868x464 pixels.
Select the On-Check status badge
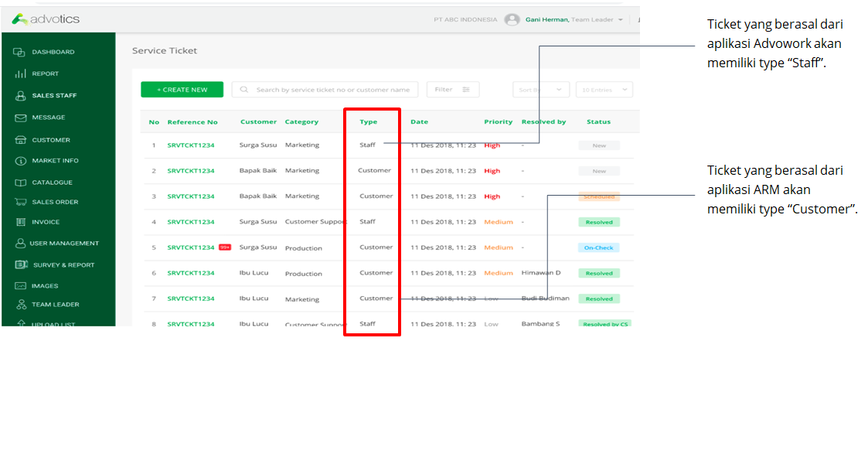[x=598, y=248]
